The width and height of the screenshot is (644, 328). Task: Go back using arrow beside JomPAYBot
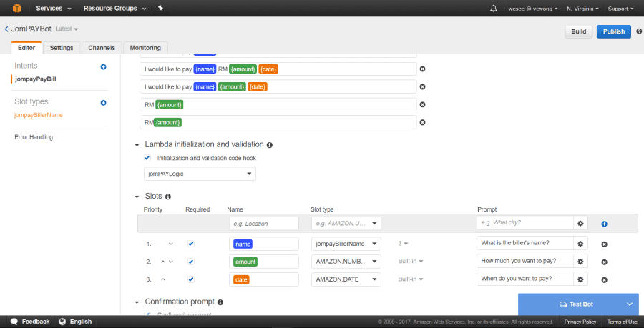tap(6, 29)
